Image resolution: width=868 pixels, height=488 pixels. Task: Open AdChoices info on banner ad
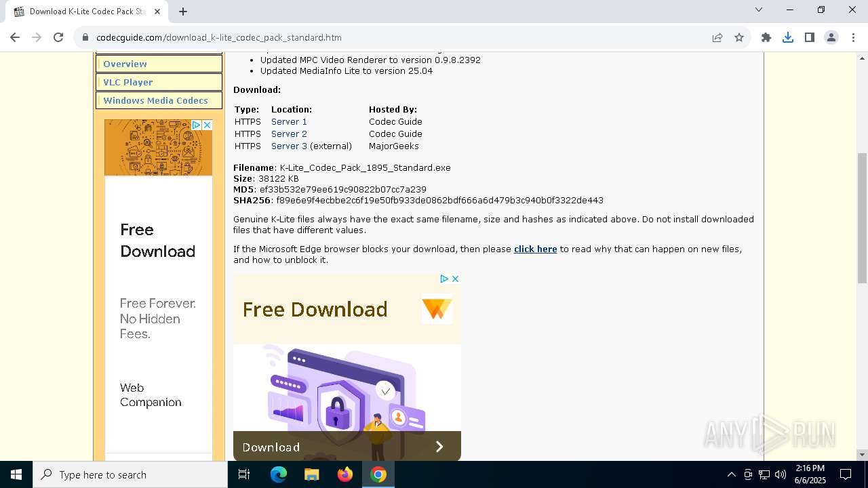click(444, 279)
